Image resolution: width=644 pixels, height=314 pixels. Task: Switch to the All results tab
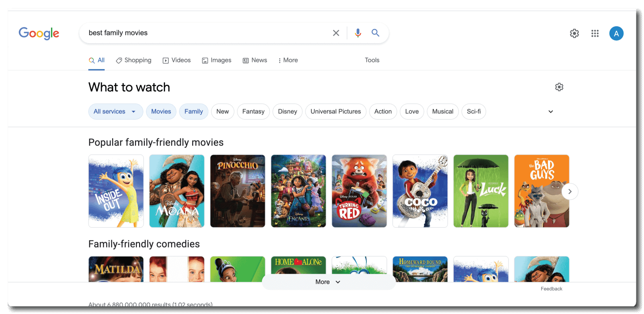(97, 60)
